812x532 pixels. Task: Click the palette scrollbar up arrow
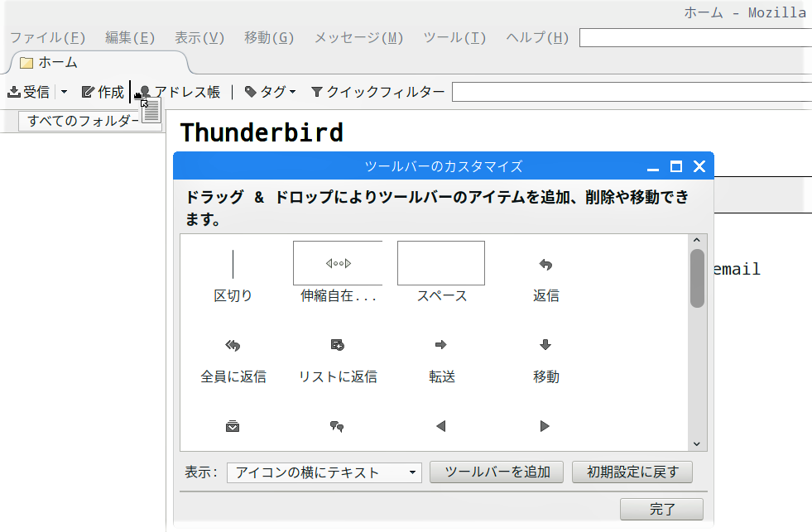tap(696, 240)
